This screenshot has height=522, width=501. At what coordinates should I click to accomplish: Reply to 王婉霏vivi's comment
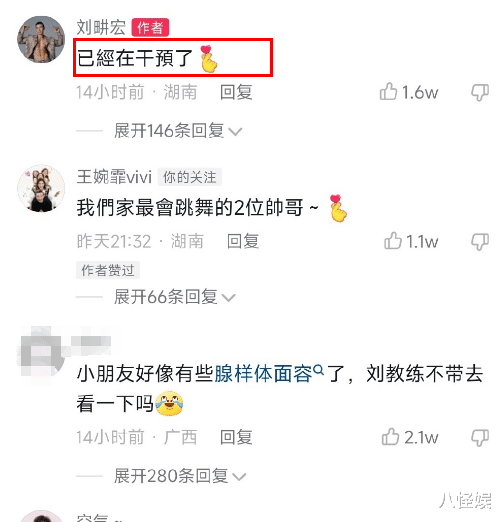pos(243,241)
